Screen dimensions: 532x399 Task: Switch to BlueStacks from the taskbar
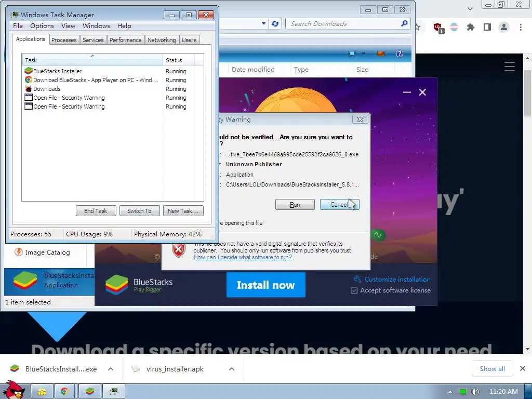(x=89, y=392)
